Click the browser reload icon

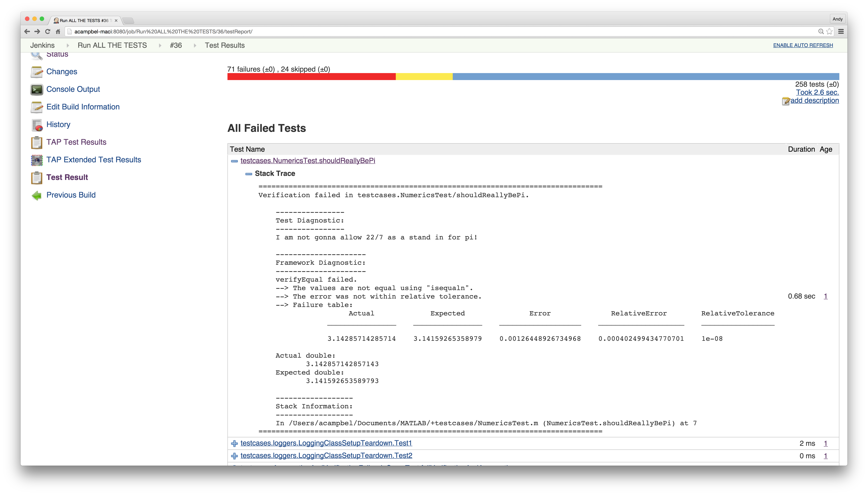(x=48, y=32)
